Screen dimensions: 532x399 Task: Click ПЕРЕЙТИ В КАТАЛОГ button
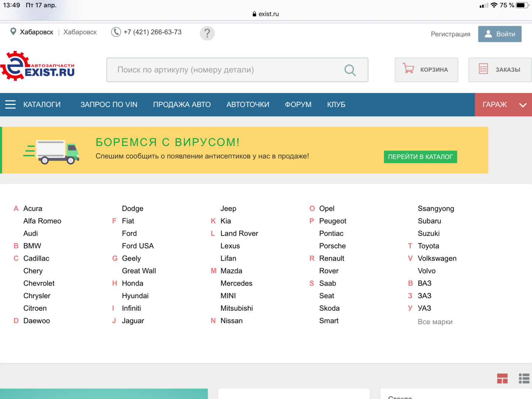pos(420,157)
